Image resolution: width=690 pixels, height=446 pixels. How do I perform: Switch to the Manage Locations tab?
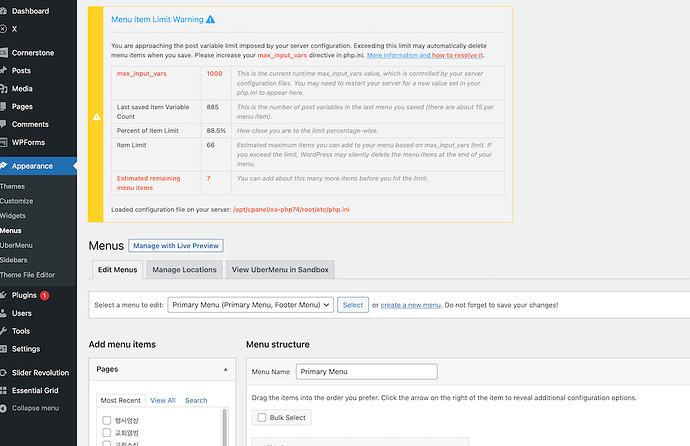pyautogui.click(x=184, y=270)
